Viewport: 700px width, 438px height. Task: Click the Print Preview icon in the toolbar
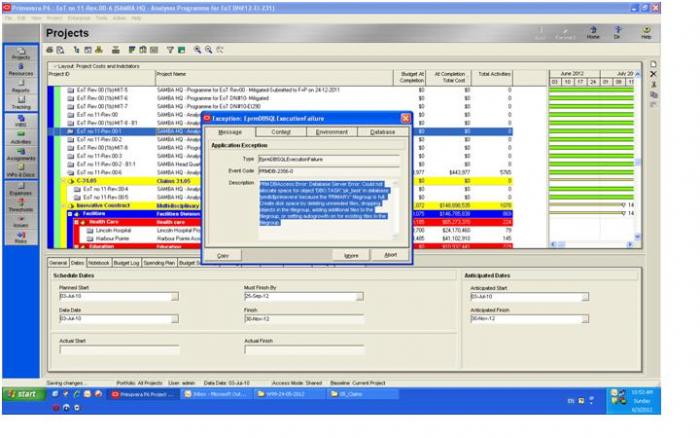pos(60,50)
